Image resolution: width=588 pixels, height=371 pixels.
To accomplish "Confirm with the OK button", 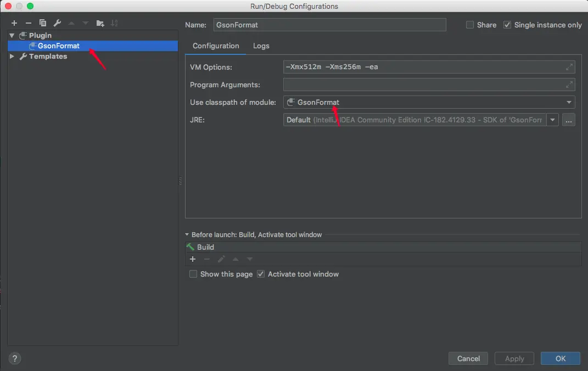I will pyautogui.click(x=561, y=358).
